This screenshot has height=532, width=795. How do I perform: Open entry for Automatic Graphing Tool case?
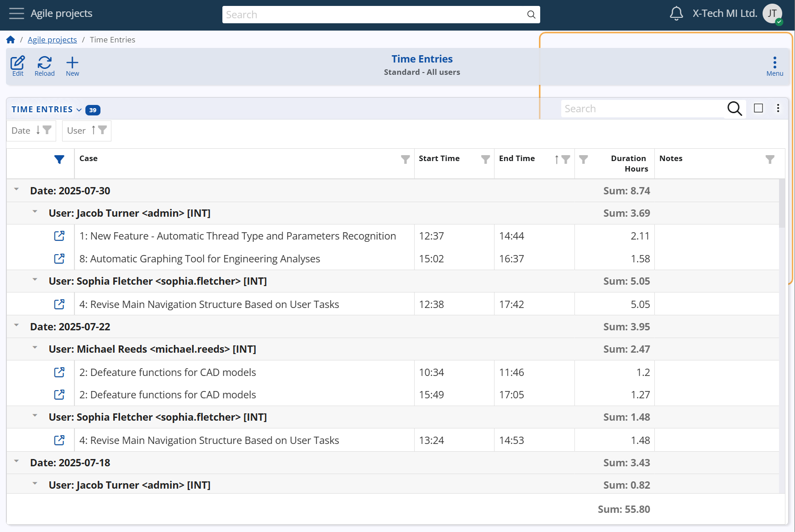tap(59, 259)
